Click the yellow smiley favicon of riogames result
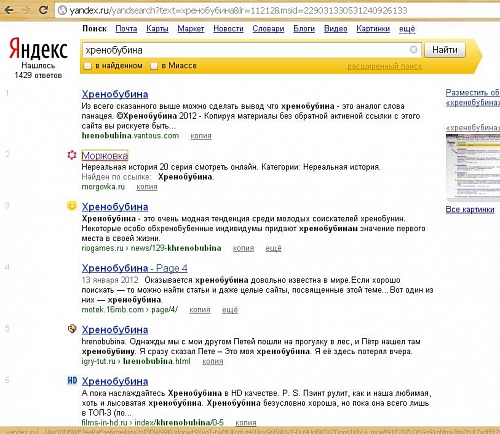This screenshot has width=500, height=434. tap(72, 206)
